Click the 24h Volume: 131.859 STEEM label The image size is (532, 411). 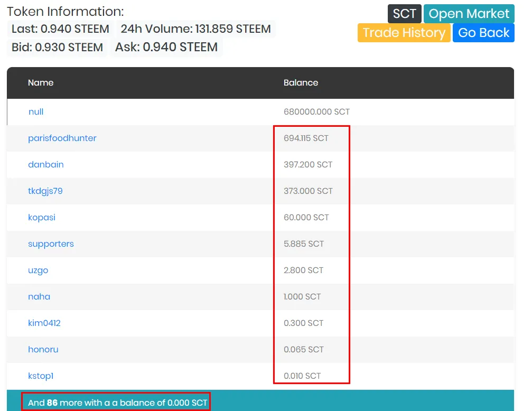(196, 29)
